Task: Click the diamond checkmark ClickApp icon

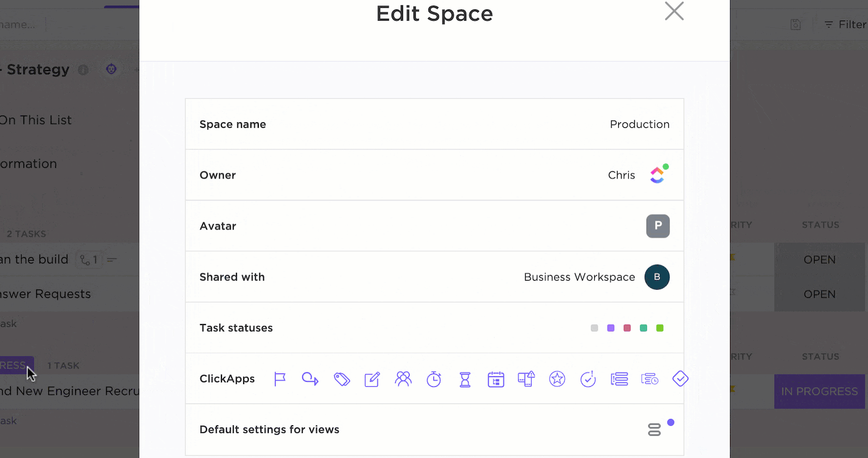Action: (680, 379)
